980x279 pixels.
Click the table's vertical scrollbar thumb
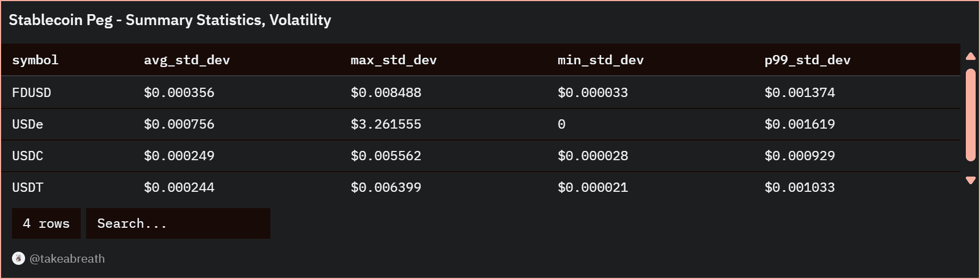[x=970, y=114]
